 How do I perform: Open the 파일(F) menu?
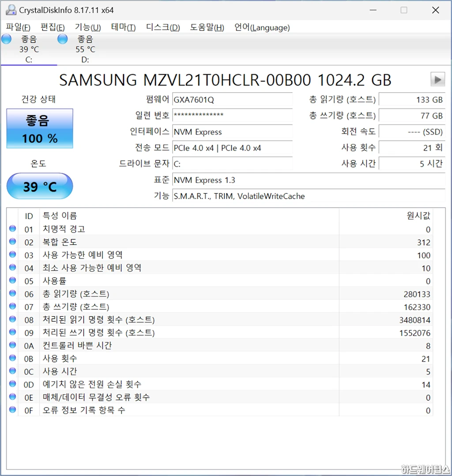click(18, 27)
